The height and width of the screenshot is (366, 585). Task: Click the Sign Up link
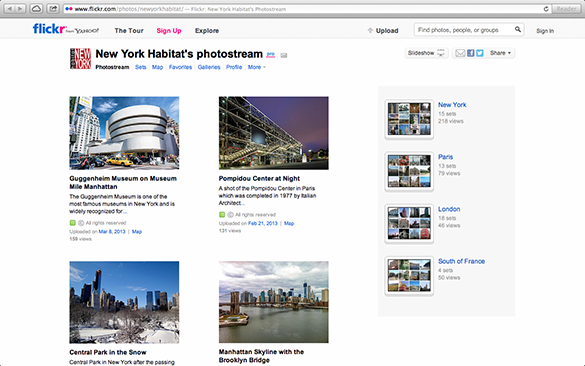pyautogui.click(x=169, y=31)
